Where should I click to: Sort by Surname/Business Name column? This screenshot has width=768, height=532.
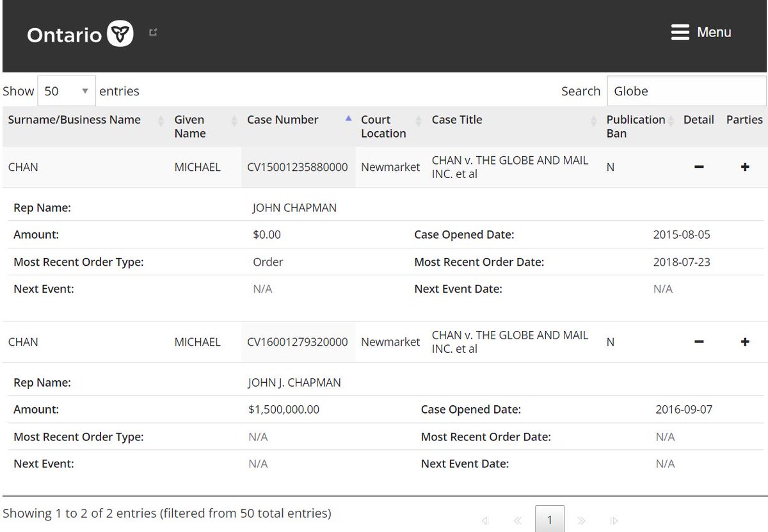click(x=85, y=127)
